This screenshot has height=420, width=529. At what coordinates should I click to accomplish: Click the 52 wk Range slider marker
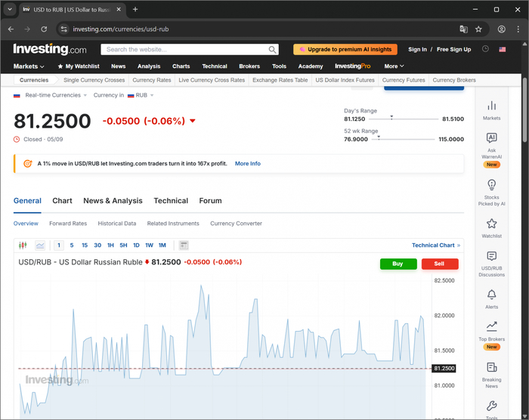(379, 137)
